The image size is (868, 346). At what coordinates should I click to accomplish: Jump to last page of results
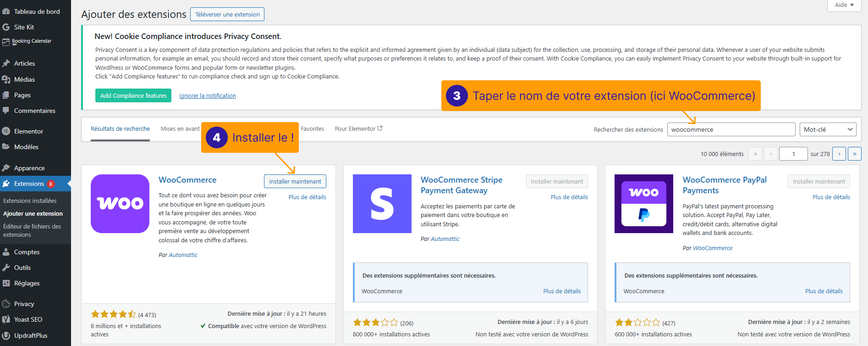[855, 154]
